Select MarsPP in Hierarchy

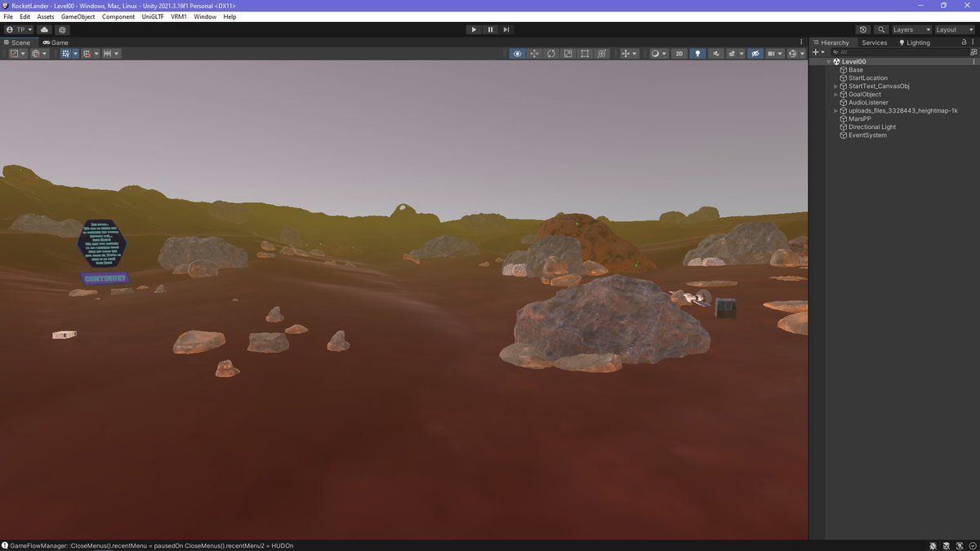860,118
